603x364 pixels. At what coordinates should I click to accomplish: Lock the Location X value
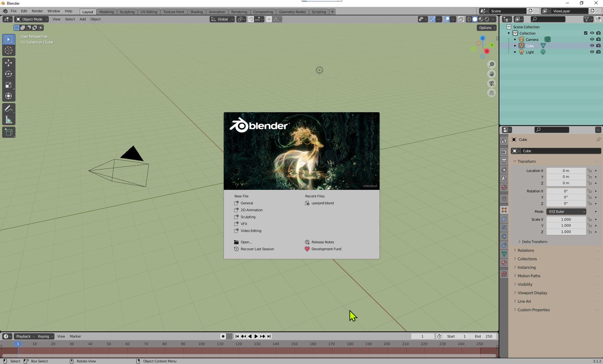pos(589,171)
